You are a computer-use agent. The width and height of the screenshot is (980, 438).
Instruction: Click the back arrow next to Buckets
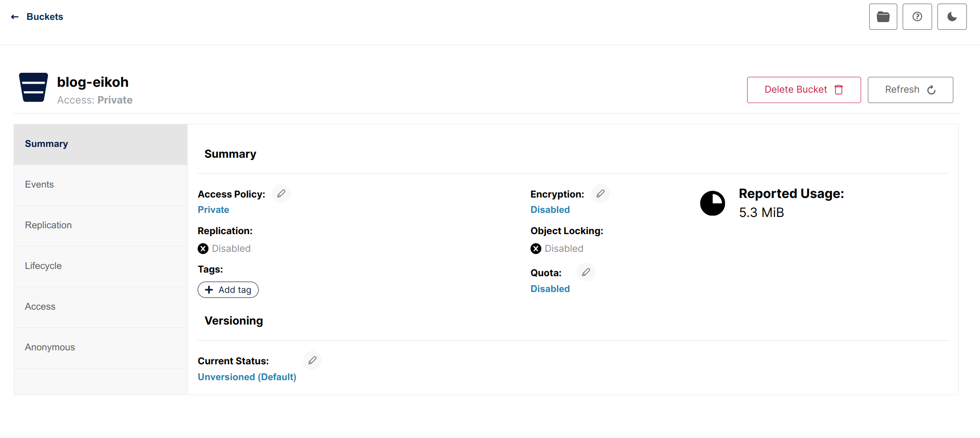tap(15, 17)
